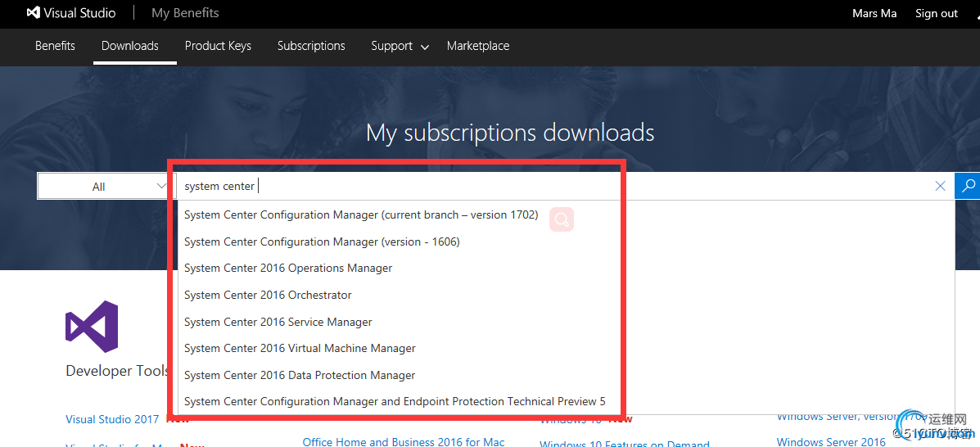Click the purple Developer Tools Visual Studio icon

(x=92, y=327)
